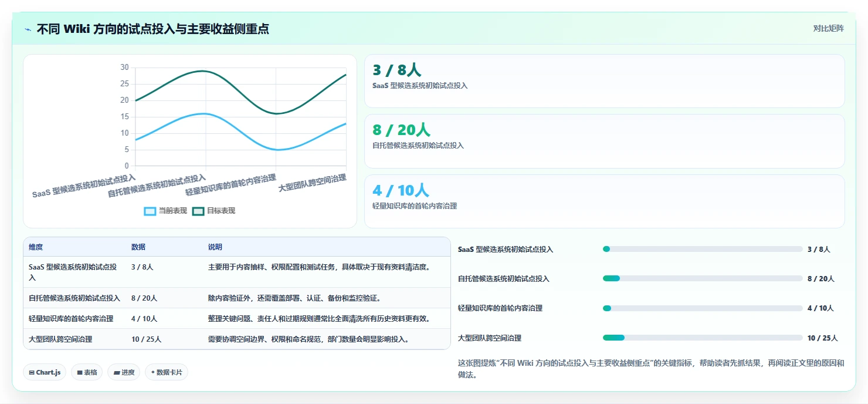Click the progress bar for 大型团队跨空间治理
This screenshot has width=868, height=404.
[703, 338]
